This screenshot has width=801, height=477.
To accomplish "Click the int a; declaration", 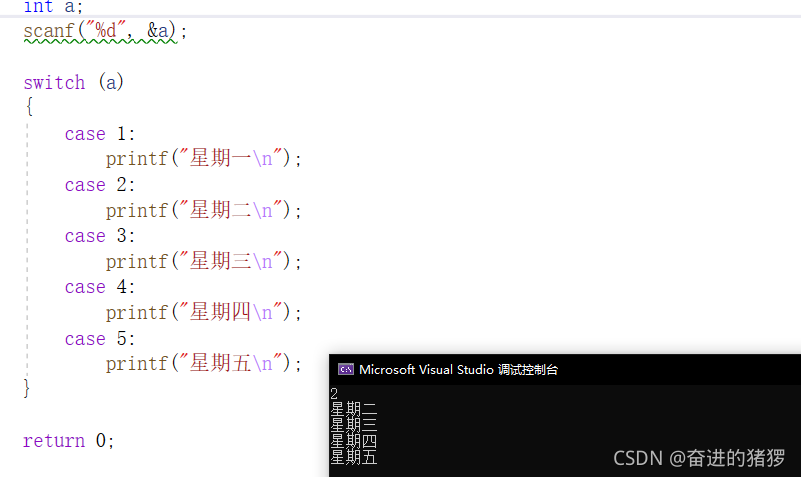I will click(x=53, y=7).
